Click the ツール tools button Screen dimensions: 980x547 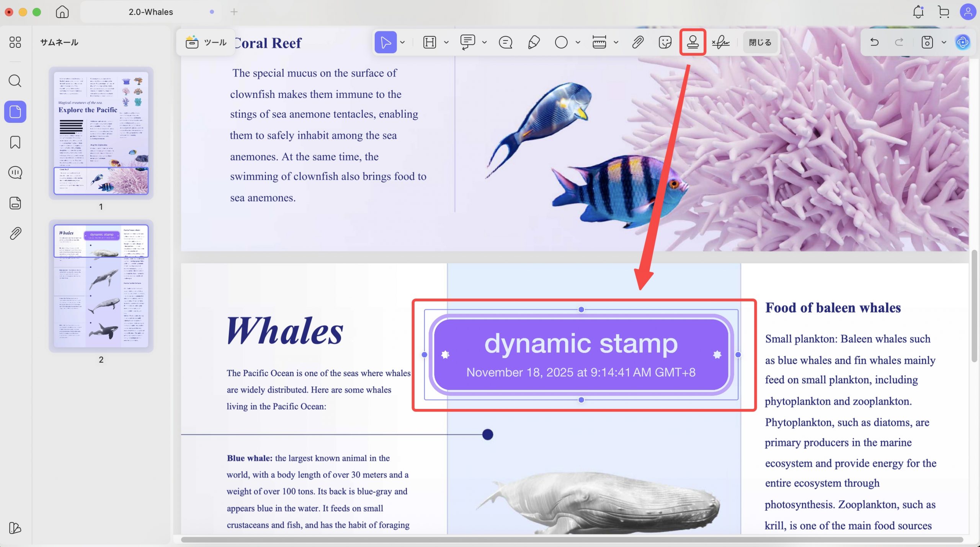pos(206,42)
